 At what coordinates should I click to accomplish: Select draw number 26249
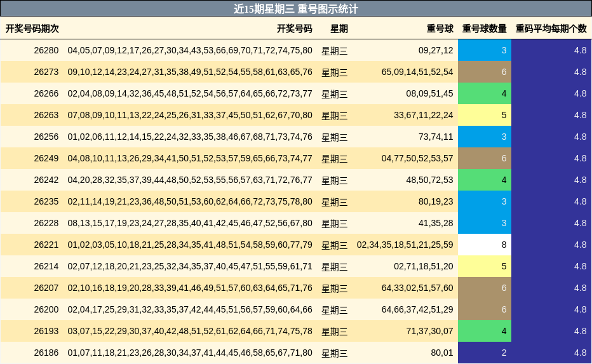tap(46, 159)
